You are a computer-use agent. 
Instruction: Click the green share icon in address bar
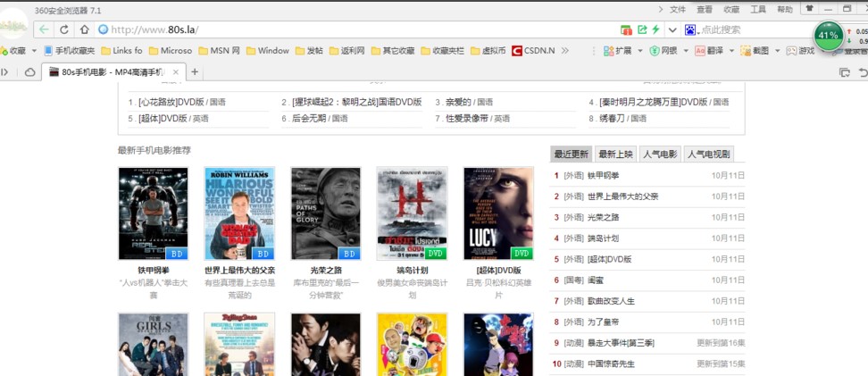pos(642,29)
